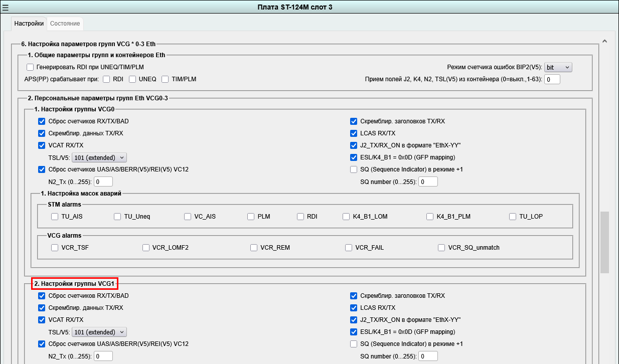Click the SQ number field in VCG0
This screenshot has width=619, height=364.
[428, 181]
